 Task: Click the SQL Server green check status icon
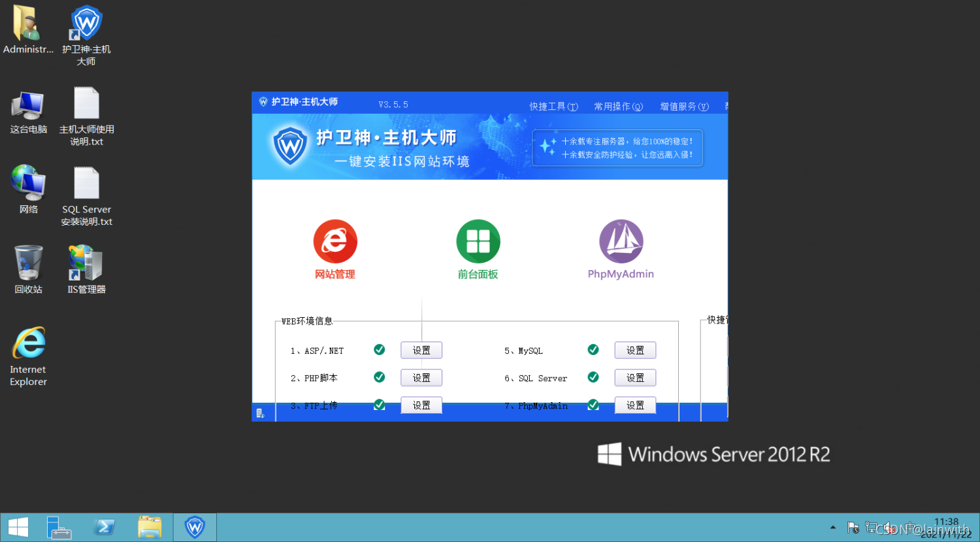[593, 377]
